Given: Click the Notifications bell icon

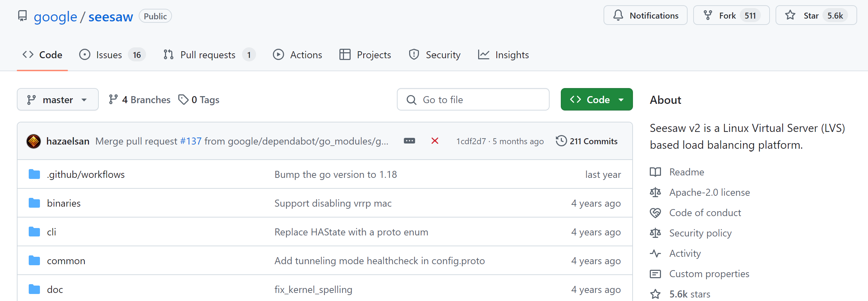Looking at the screenshot, I should click(x=618, y=15).
